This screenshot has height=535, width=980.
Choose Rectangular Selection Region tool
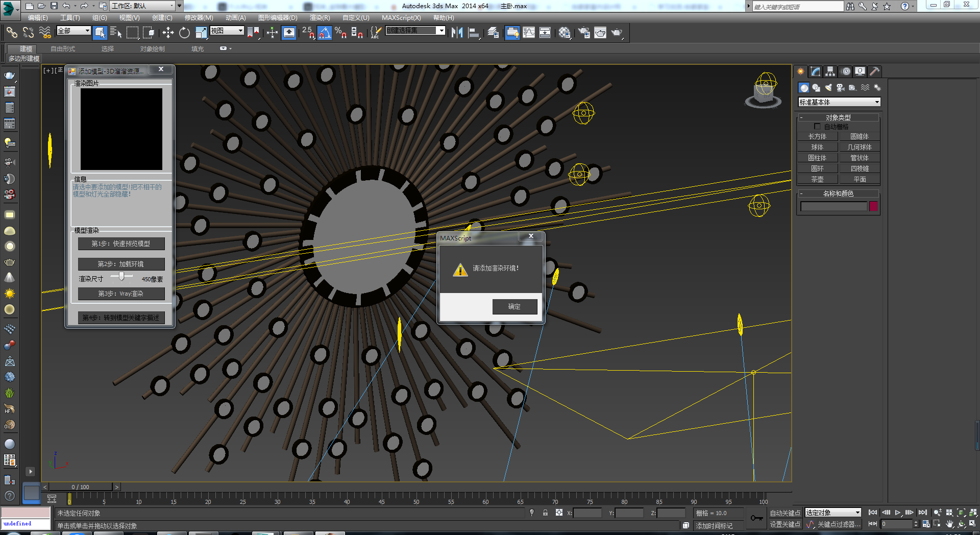pyautogui.click(x=132, y=33)
